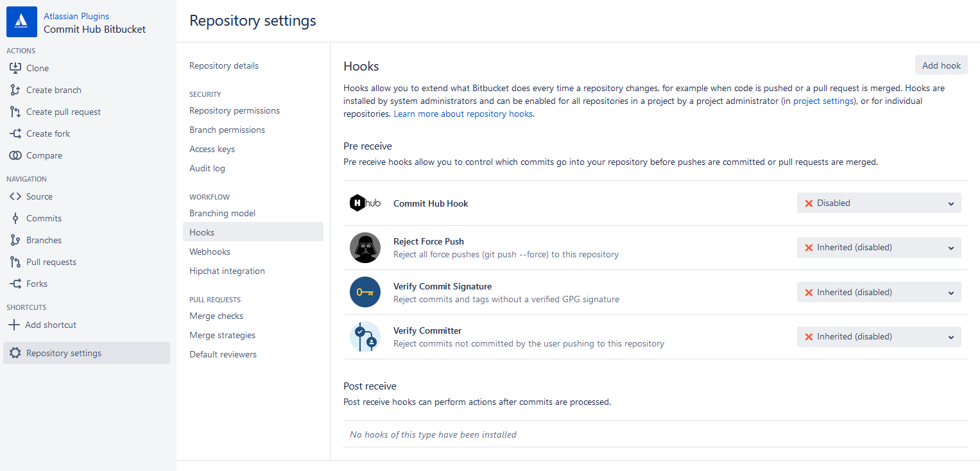
Task: Select Webhooks in settings menu
Action: (x=210, y=252)
